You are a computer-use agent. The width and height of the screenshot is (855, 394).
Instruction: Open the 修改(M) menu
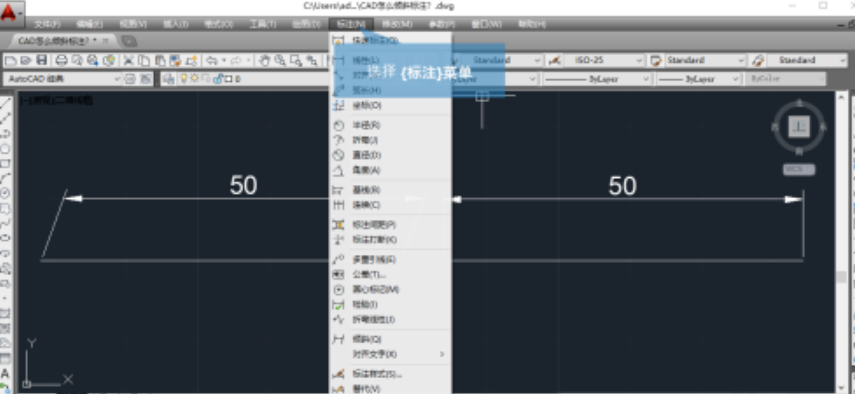[397, 24]
